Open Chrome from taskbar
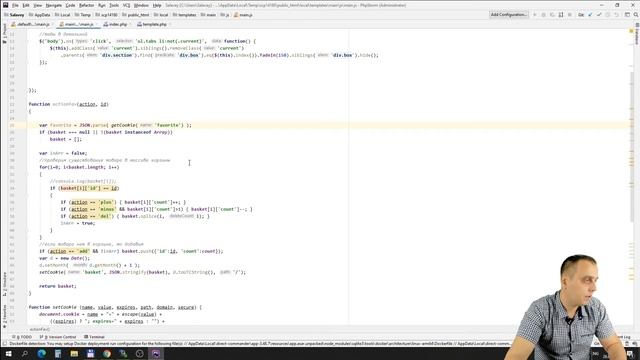The image size is (640, 360). [107, 353]
